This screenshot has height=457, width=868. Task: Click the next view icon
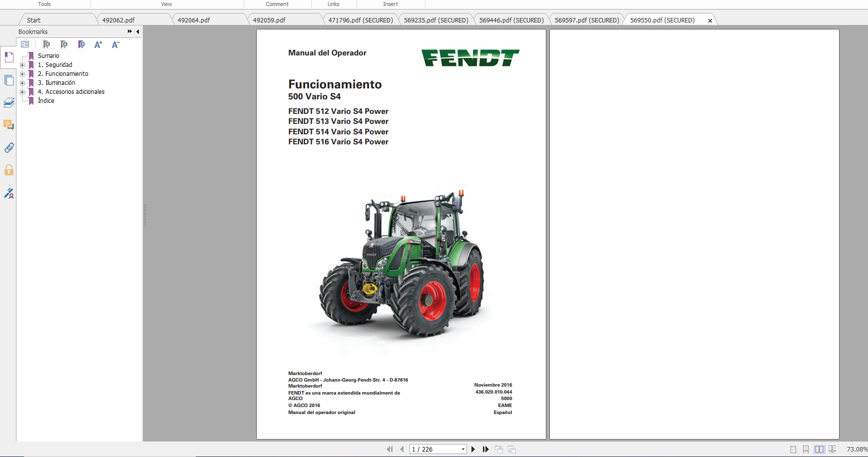(512, 450)
